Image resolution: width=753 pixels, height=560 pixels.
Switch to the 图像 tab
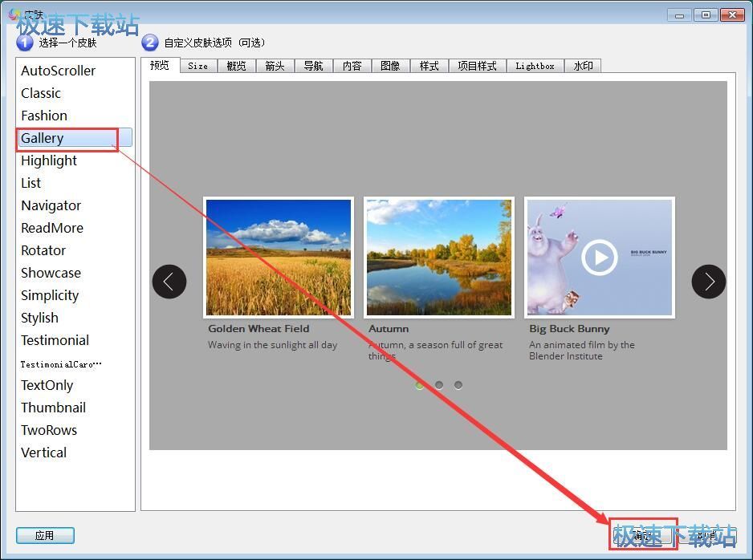click(x=390, y=67)
